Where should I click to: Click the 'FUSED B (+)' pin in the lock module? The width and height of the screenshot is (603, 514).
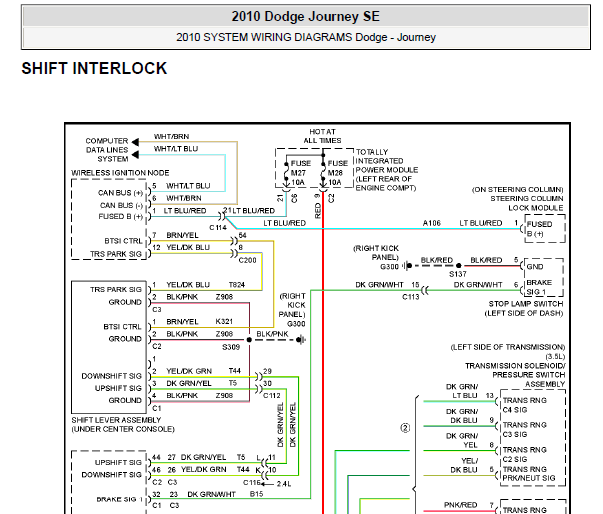tap(540, 229)
